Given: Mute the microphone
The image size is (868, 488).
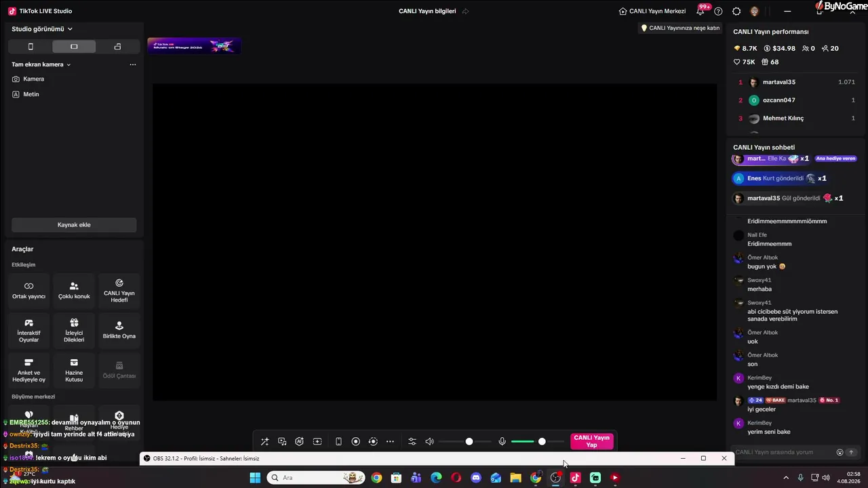Looking at the screenshot, I should tap(502, 442).
